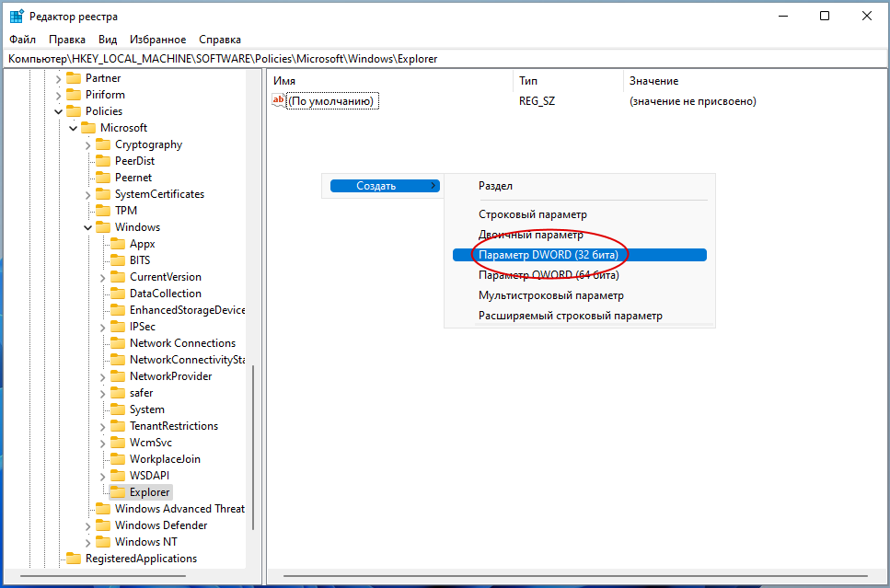Collapse the Microsoft key
890x588 pixels.
pos(74,128)
